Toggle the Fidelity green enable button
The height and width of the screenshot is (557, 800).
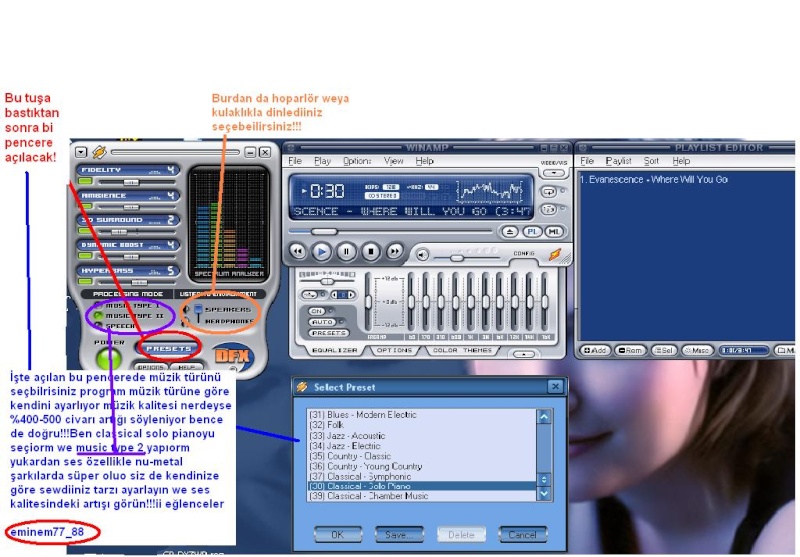pyautogui.click(x=85, y=181)
